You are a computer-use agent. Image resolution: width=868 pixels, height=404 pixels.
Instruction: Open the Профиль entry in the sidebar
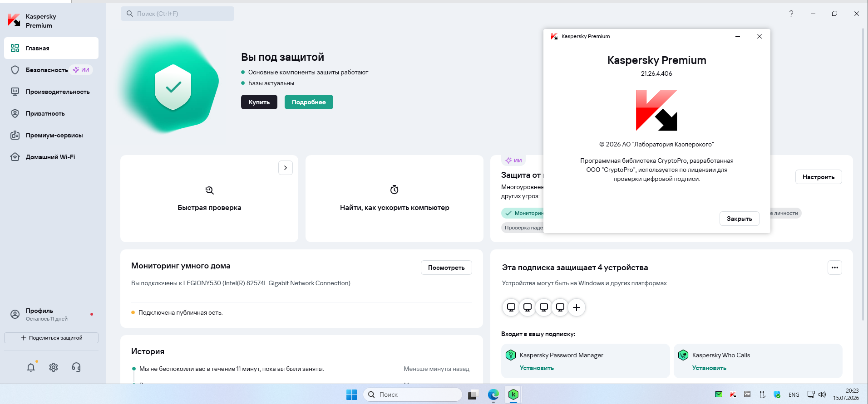pyautogui.click(x=51, y=314)
